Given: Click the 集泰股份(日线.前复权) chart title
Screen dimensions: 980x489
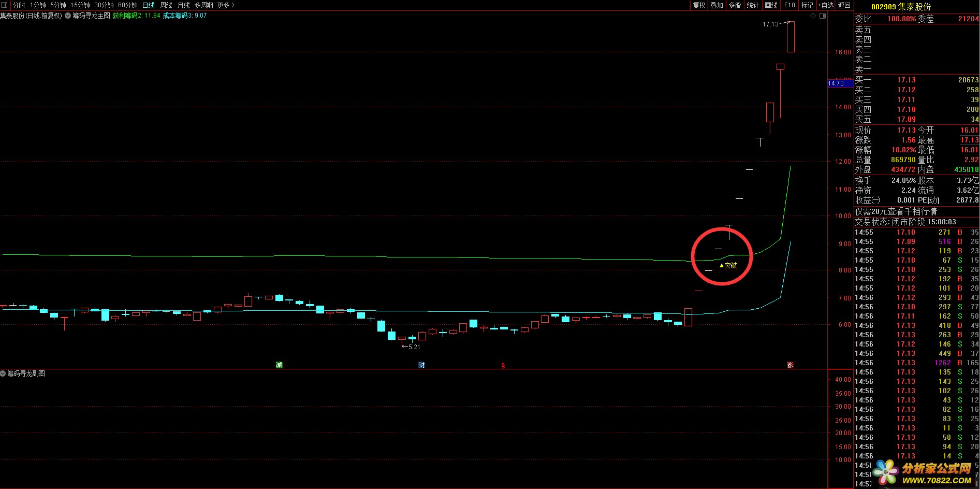Looking at the screenshot, I should click(x=31, y=16).
